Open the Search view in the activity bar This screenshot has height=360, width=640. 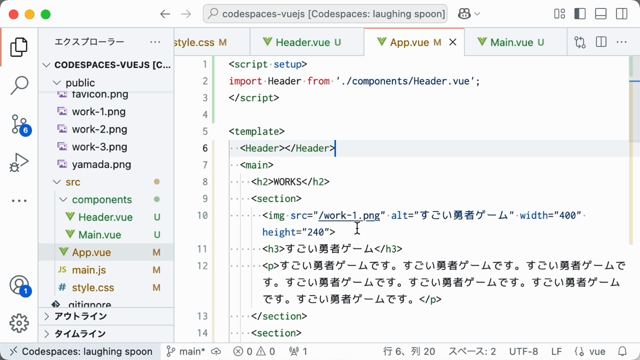19,85
